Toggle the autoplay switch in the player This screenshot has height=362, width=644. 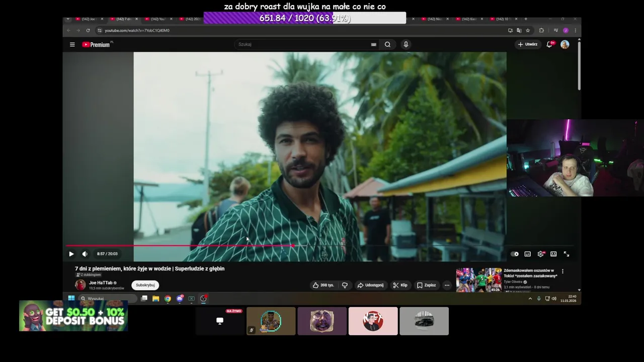(514, 254)
